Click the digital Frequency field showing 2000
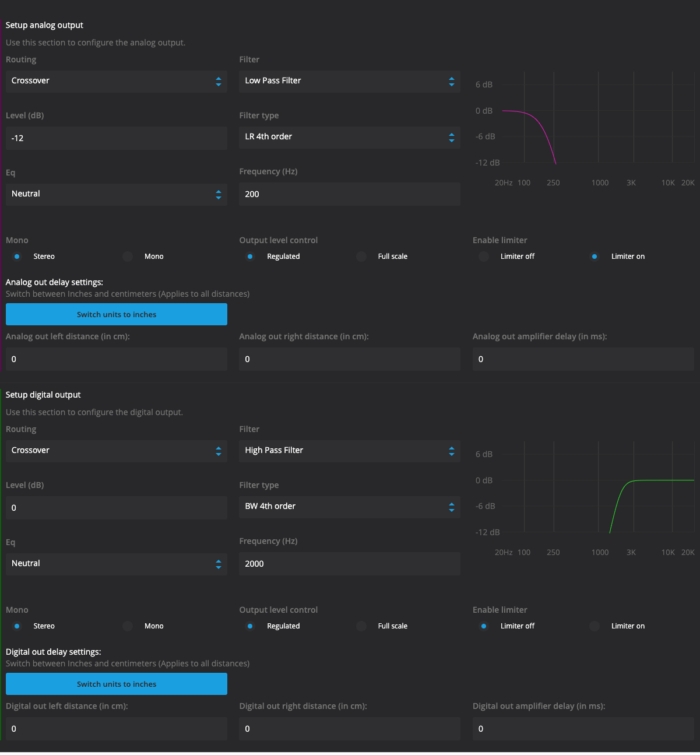700x755 pixels. (349, 564)
